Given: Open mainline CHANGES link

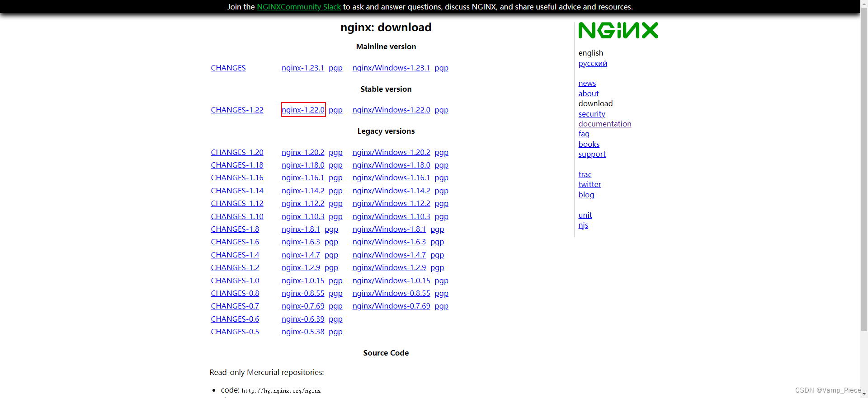Looking at the screenshot, I should 228,68.
